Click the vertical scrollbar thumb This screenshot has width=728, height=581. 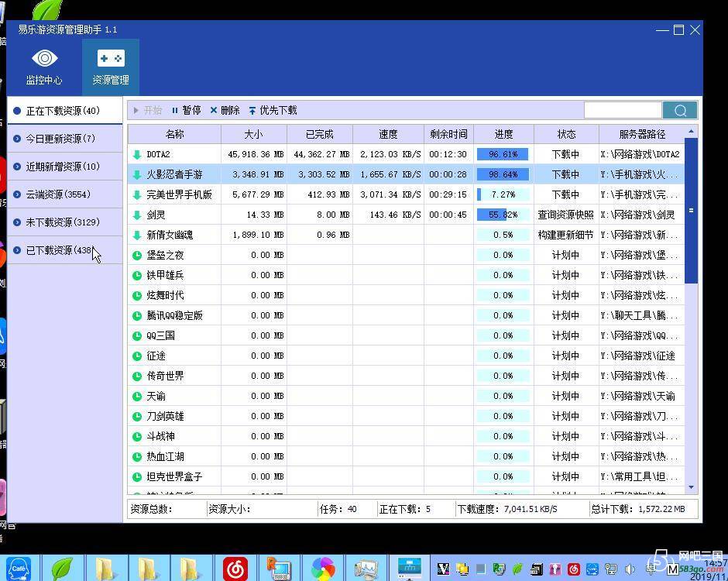(692, 211)
